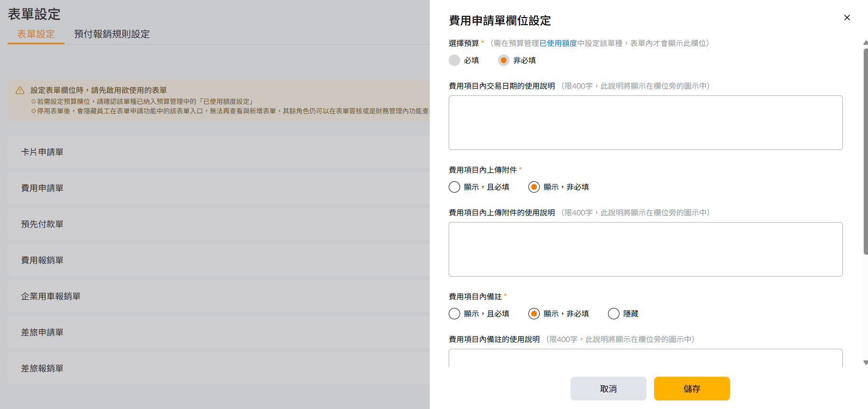Click the 費用項目內備註 field label
The width and height of the screenshot is (868, 409).
pyautogui.click(x=475, y=297)
